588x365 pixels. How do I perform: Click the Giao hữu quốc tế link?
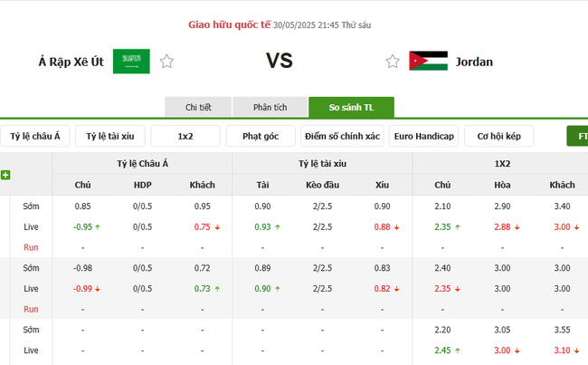click(x=229, y=24)
